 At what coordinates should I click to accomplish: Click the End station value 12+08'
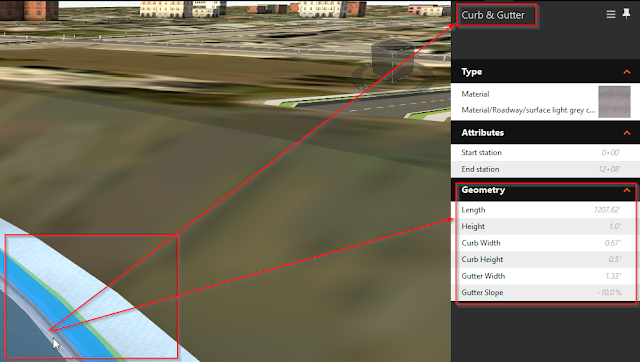pyautogui.click(x=609, y=169)
